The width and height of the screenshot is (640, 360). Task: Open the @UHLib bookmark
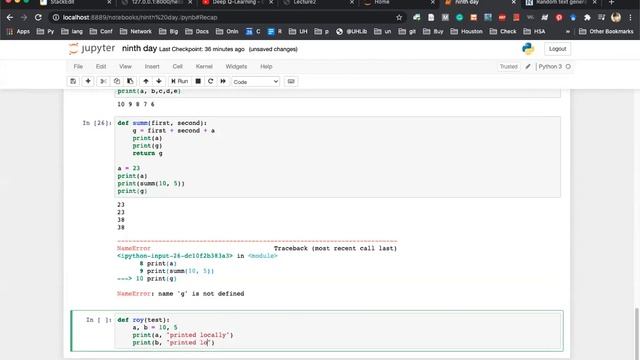pyautogui.click(x=351, y=31)
